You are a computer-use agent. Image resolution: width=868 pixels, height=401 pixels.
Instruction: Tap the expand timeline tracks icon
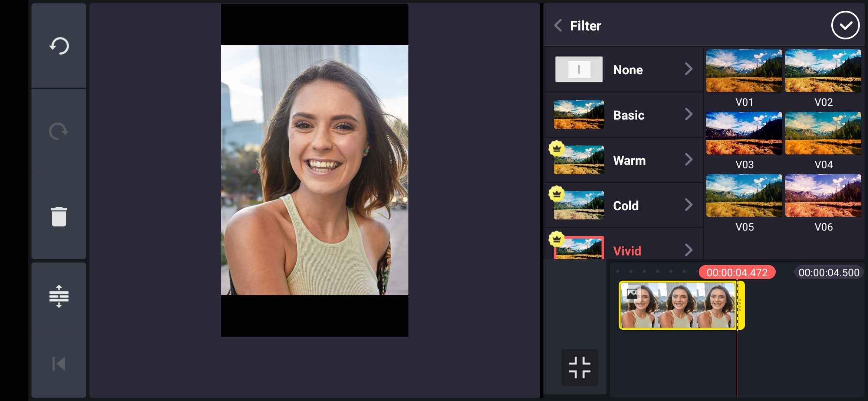(59, 296)
